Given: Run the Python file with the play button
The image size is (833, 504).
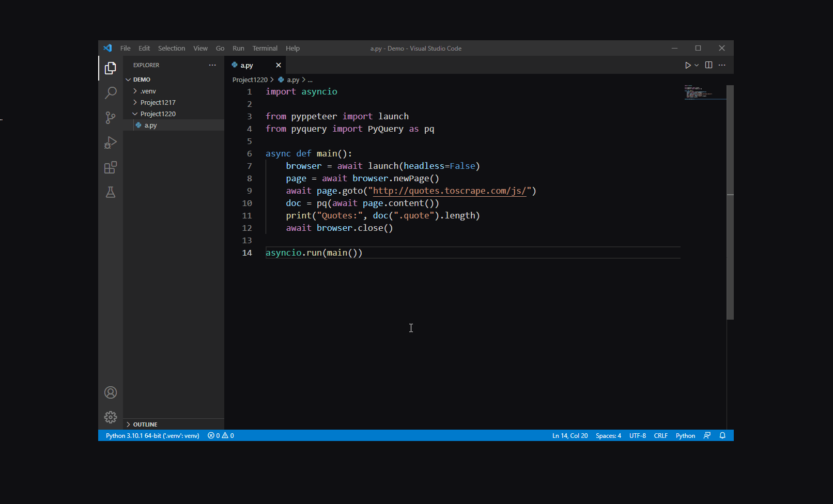Looking at the screenshot, I should click(x=687, y=65).
